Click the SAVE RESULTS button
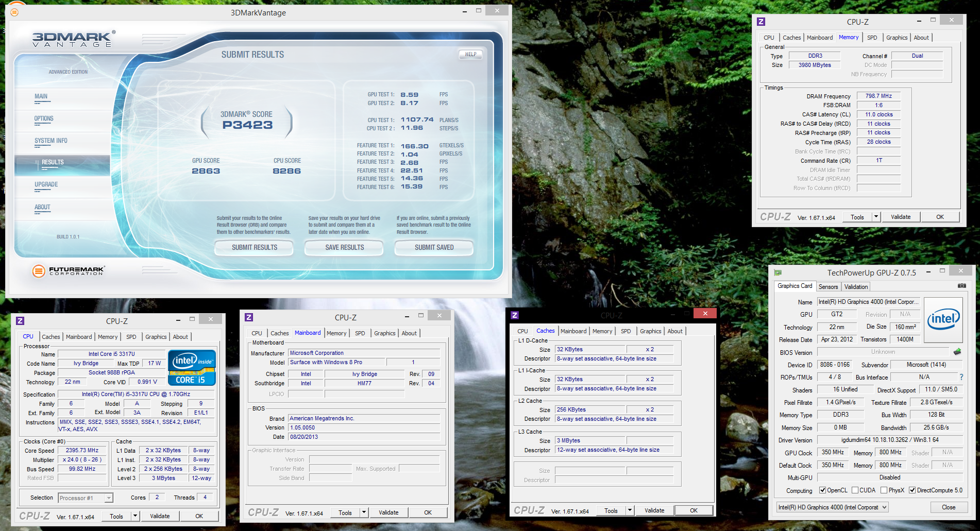Screen dimensions: 980x531 click(344, 247)
